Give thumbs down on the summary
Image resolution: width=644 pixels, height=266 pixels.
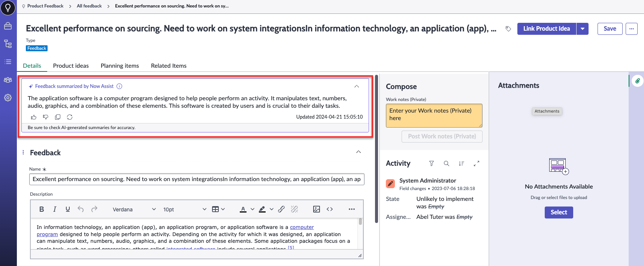46,117
